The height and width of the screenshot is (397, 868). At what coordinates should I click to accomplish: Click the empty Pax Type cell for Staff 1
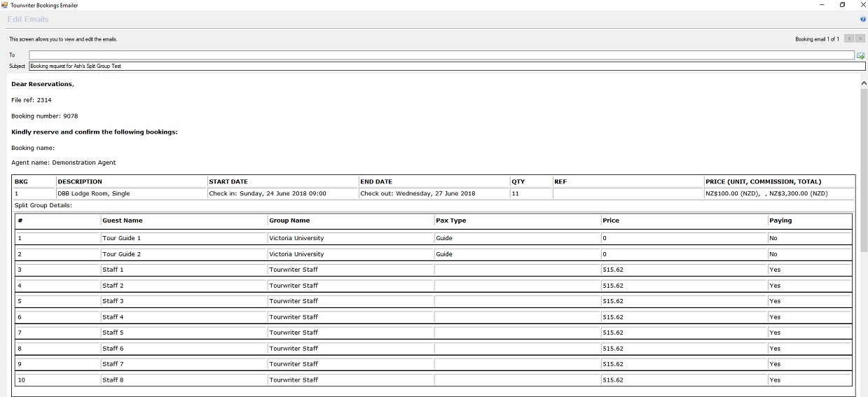(x=516, y=270)
